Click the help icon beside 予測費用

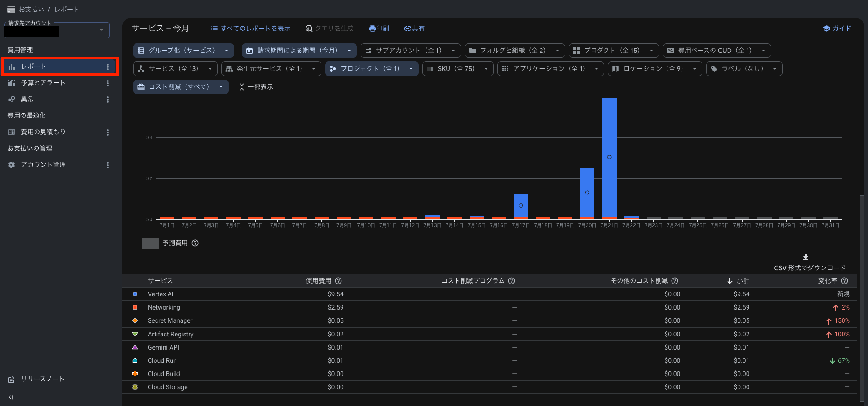click(x=195, y=243)
